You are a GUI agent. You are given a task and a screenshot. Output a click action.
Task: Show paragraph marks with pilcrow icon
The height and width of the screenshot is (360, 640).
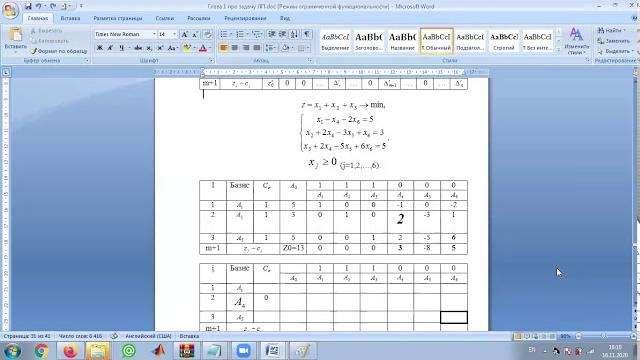click(307, 34)
